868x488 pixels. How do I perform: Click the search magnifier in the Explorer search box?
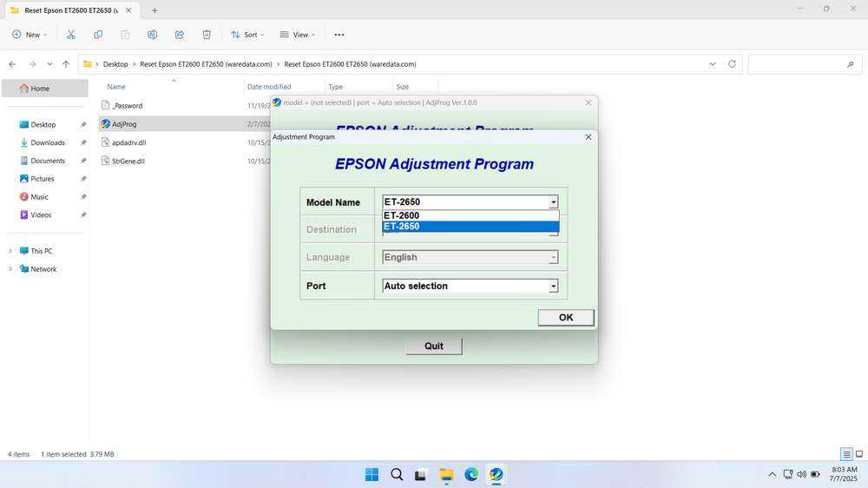(x=851, y=64)
